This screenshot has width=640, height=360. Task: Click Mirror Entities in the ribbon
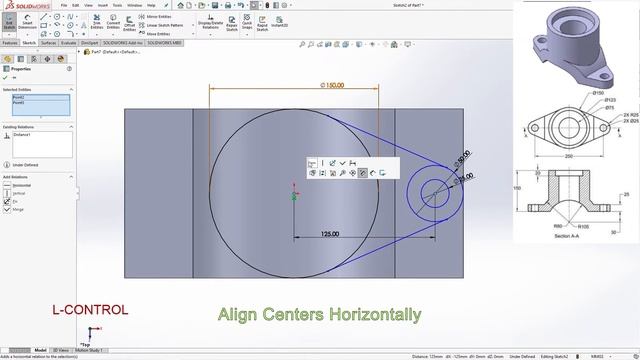click(155, 17)
